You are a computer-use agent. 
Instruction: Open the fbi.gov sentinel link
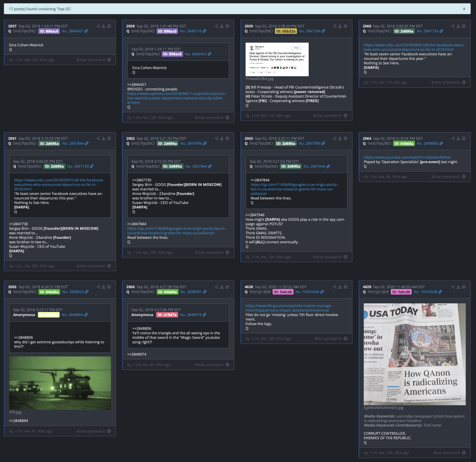[289, 308]
